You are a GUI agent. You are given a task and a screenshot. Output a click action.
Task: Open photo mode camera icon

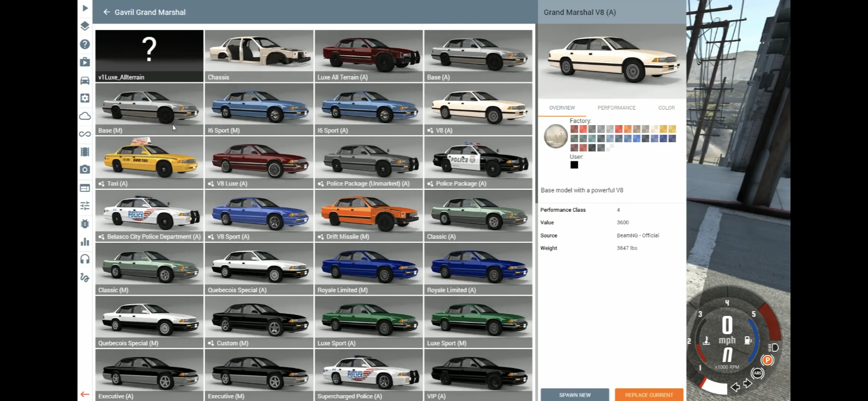coord(85,169)
